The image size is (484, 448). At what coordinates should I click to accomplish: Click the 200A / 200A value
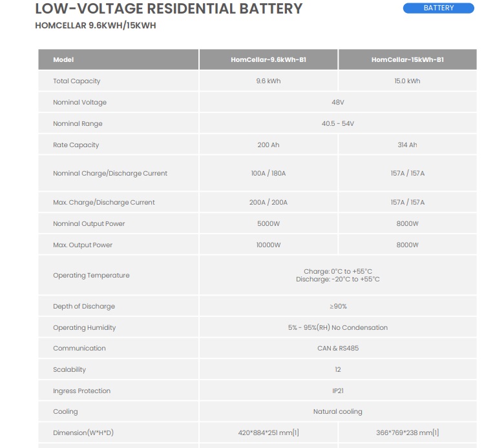(268, 202)
